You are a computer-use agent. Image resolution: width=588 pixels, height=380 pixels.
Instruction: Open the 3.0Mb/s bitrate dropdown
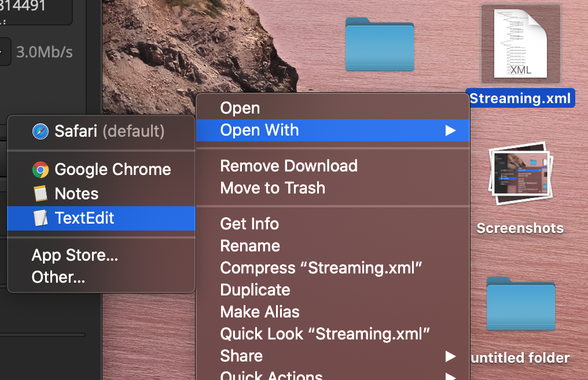(4, 52)
